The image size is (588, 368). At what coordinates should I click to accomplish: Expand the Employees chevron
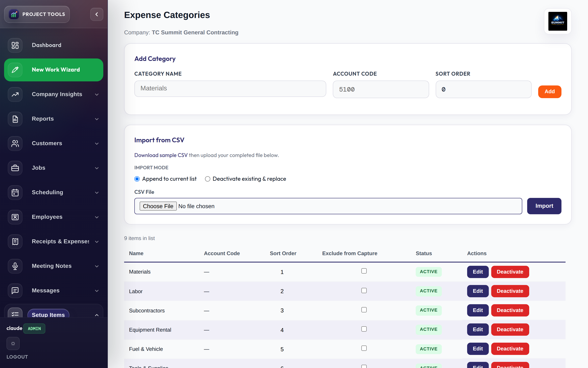97,217
